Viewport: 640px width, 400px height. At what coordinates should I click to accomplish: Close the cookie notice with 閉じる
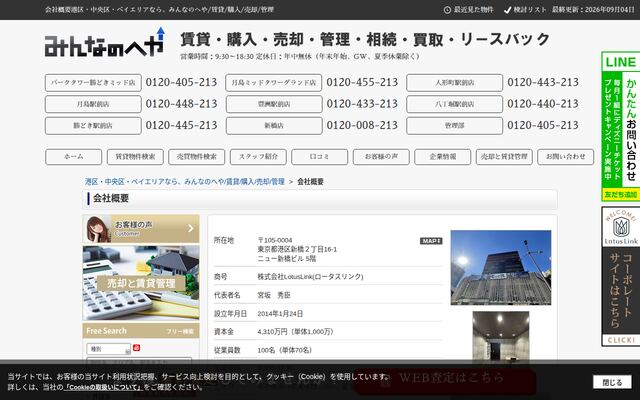[x=612, y=382]
